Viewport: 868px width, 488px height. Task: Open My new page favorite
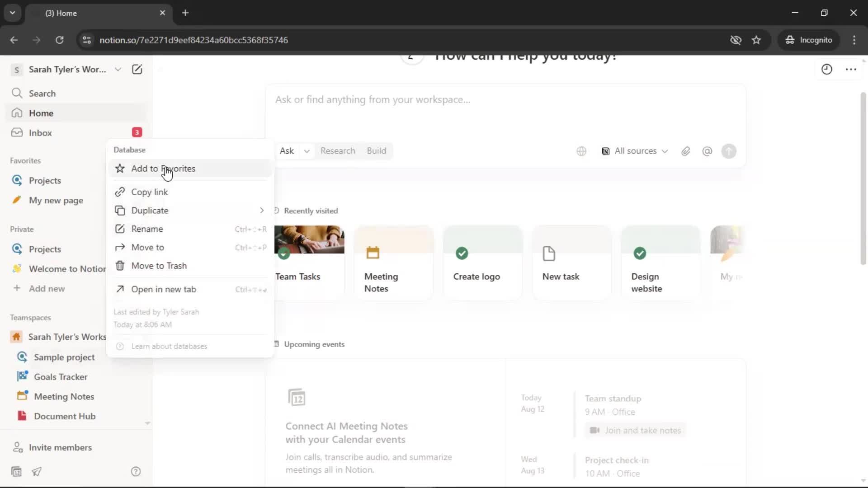[x=57, y=200]
